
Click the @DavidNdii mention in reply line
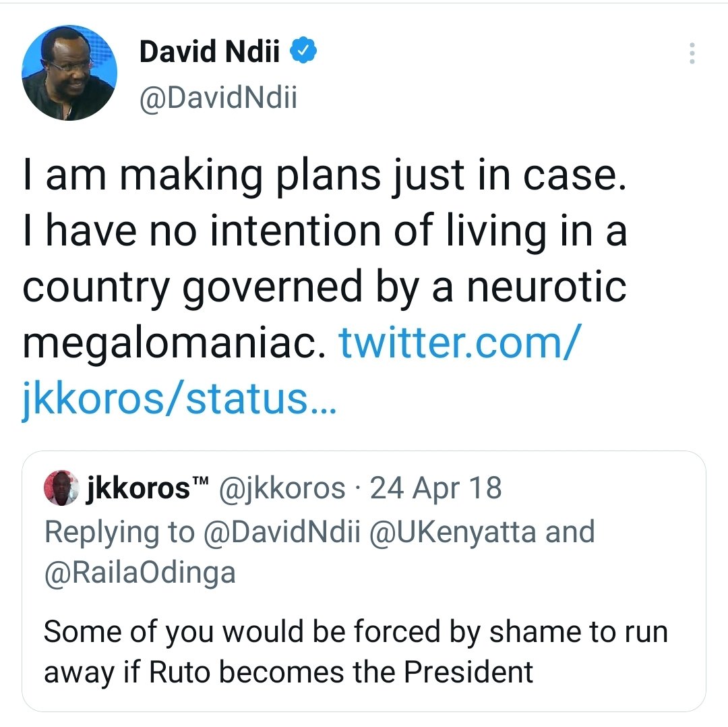pos(282,532)
